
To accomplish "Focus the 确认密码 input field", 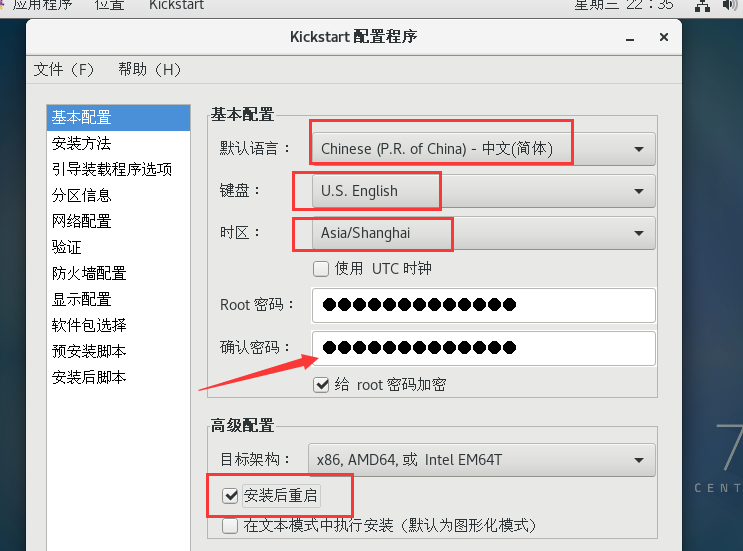I will click(484, 348).
